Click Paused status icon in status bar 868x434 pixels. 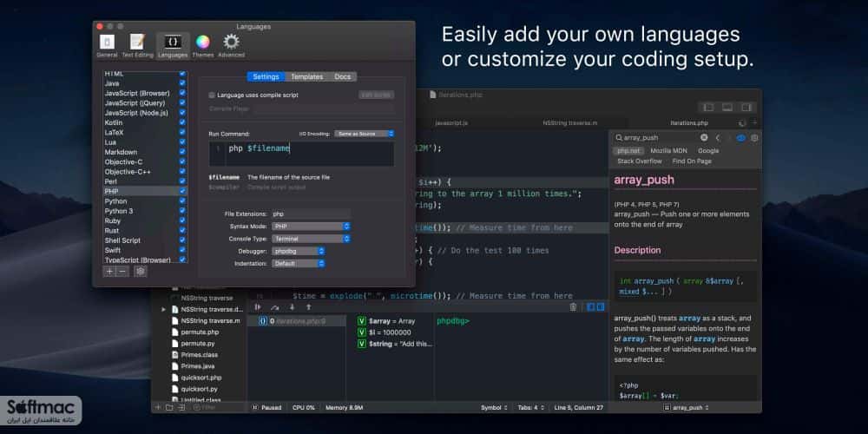pyautogui.click(x=254, y=407)
